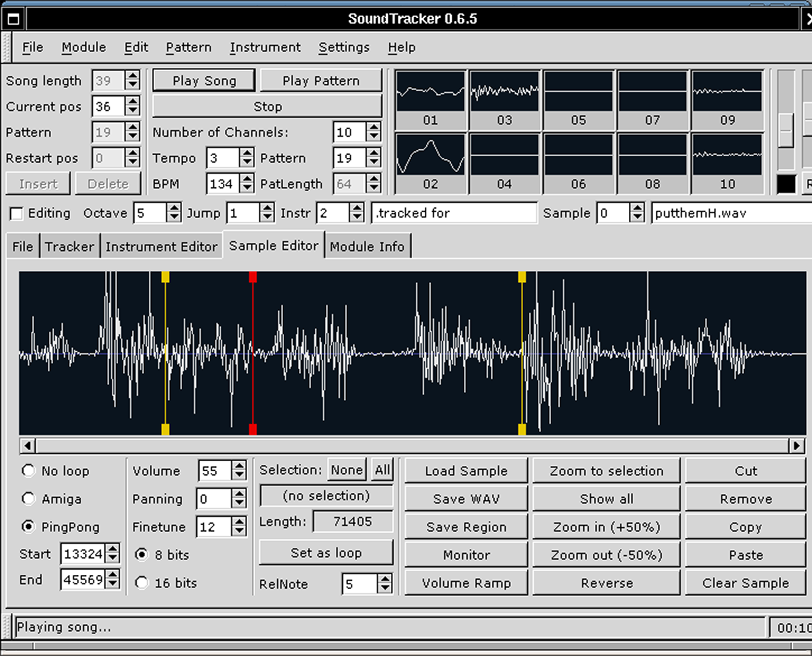Image resolution: width=812 pixels, height=656 pixels.
Task: Step the Instr spinner arrows
Action: (357, 213)
